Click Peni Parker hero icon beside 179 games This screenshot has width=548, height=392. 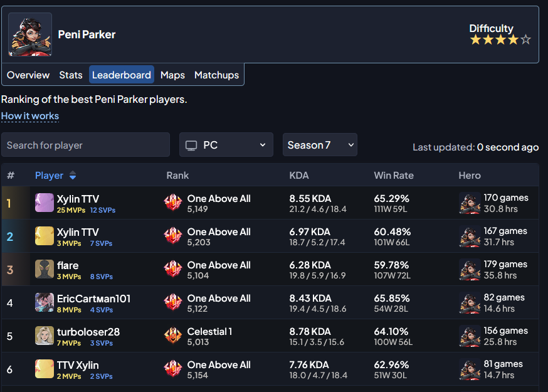click(470, 269)
